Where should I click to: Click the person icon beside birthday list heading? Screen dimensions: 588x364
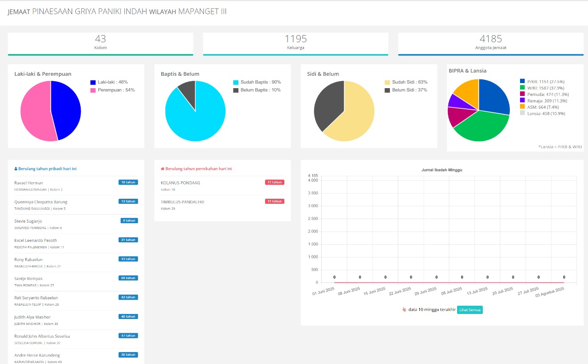(16, 169)
